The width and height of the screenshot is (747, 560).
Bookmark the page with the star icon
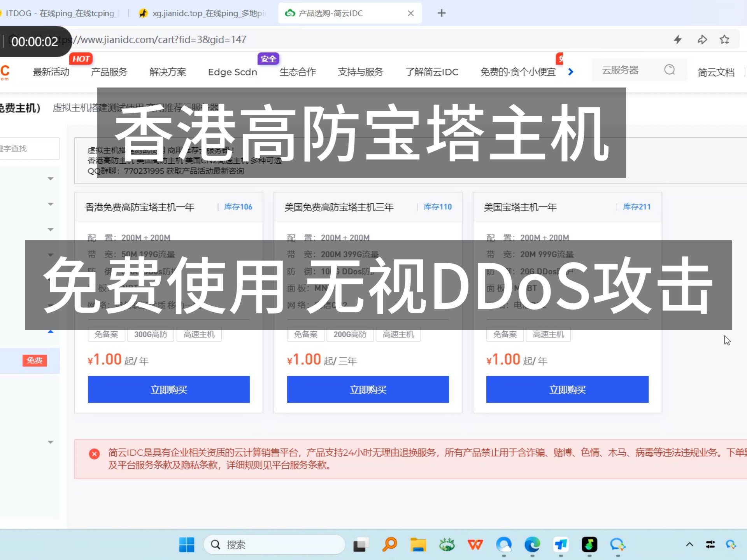(x=724, y=40)
